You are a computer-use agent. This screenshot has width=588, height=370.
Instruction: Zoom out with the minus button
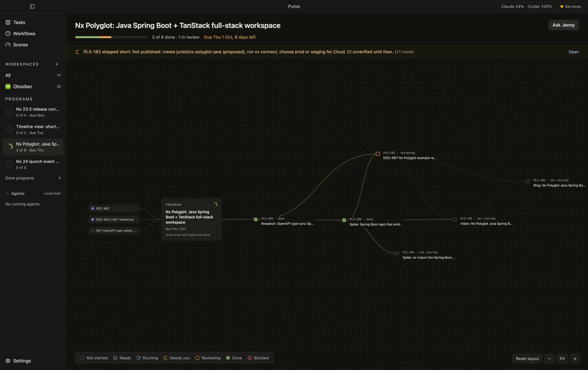549,359
